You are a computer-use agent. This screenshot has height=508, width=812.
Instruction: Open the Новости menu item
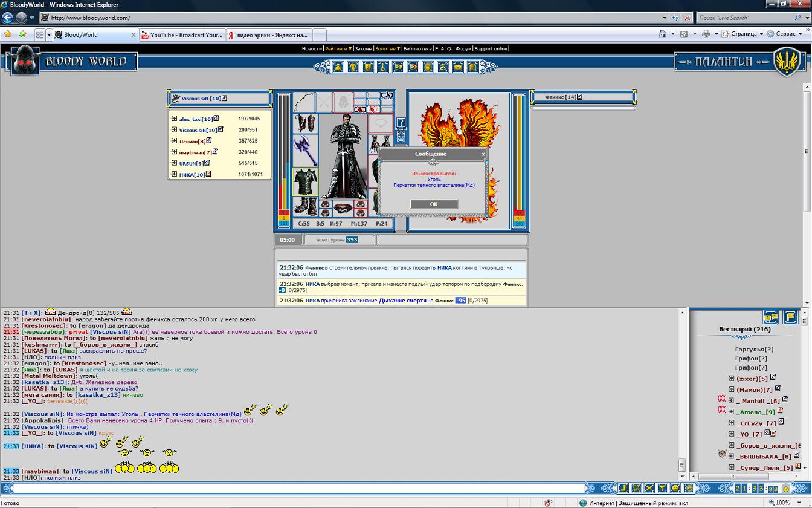pos(312,48)
